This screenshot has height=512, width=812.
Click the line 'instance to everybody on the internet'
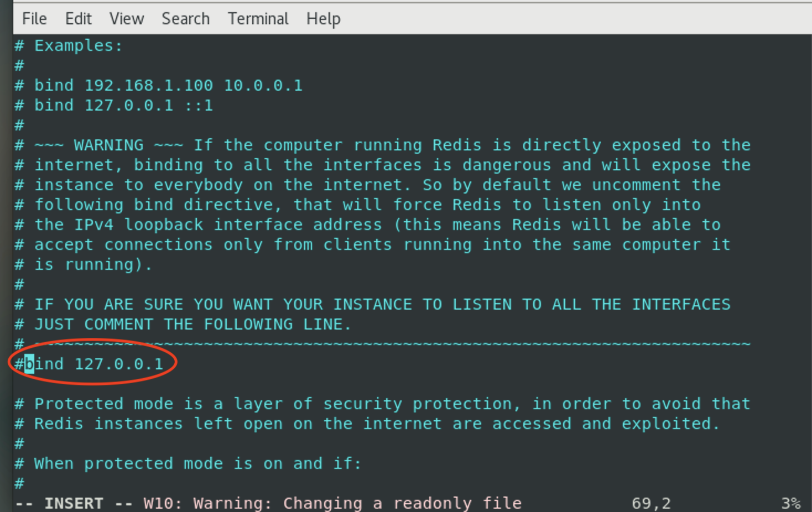[368, 185]
